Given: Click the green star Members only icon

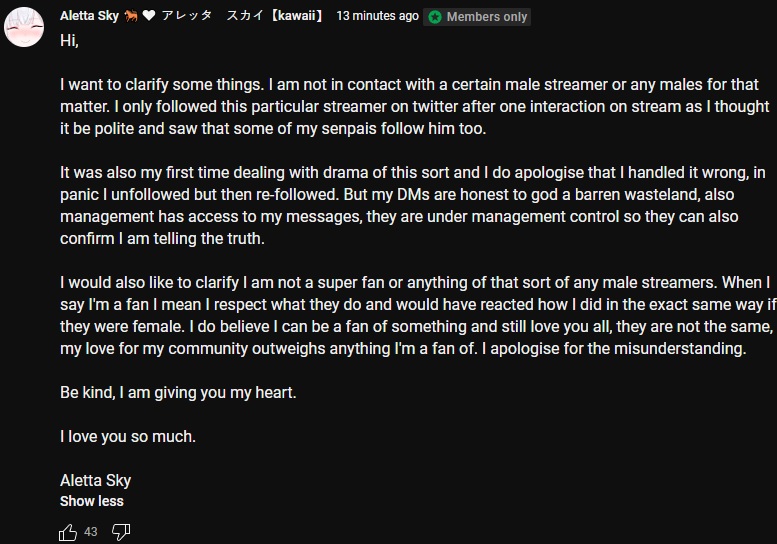Looking at the screenshot, I should pos(435,17).
